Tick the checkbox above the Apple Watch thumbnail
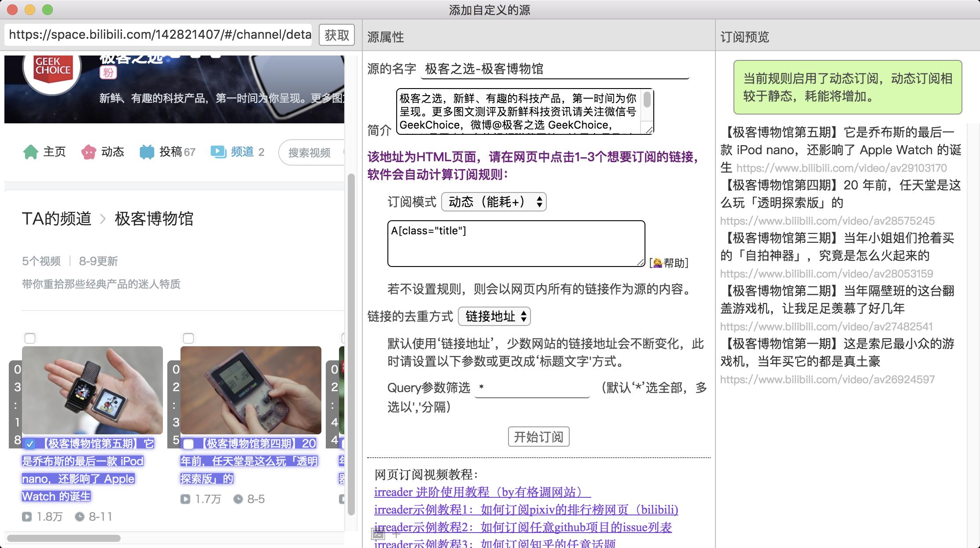 coord(30,338)
